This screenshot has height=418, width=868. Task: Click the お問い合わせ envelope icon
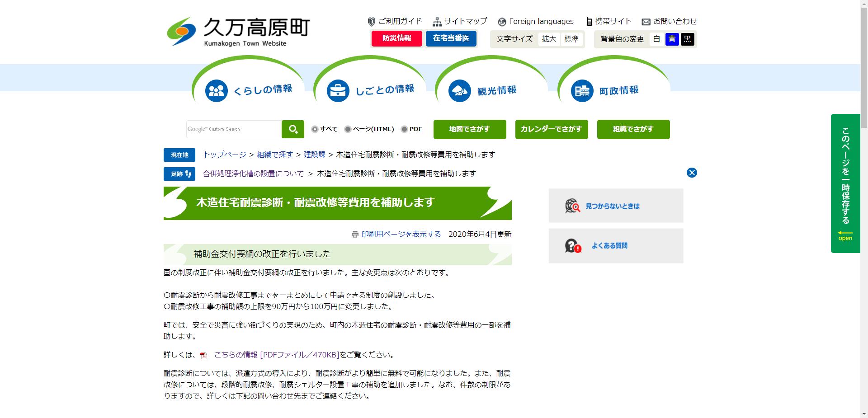(x=645, y=21)
